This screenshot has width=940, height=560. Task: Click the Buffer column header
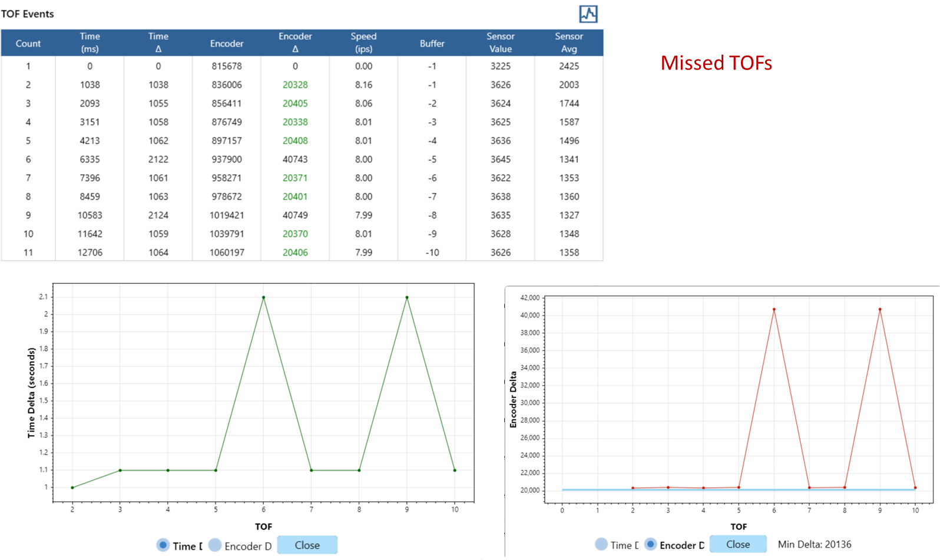(x=432, y=43)
